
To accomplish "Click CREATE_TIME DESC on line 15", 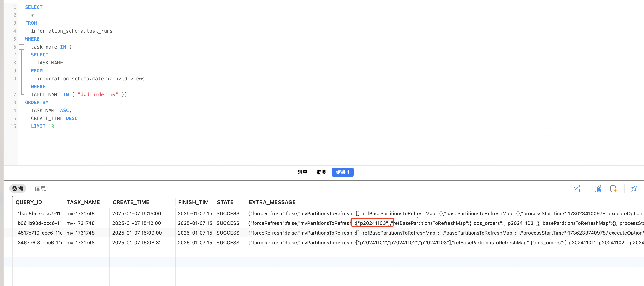I will pyautogui.click(x=54, y=118).
